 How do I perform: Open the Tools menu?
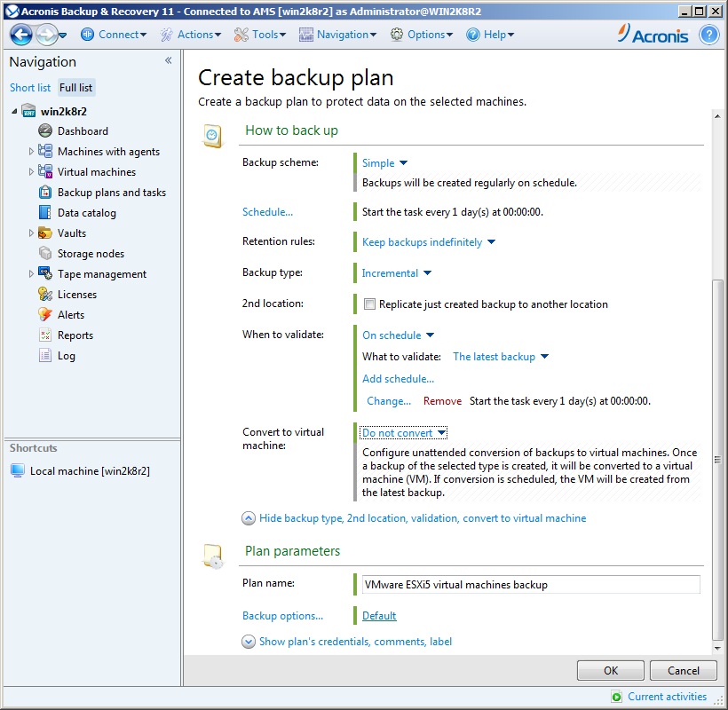coord(260,35)
